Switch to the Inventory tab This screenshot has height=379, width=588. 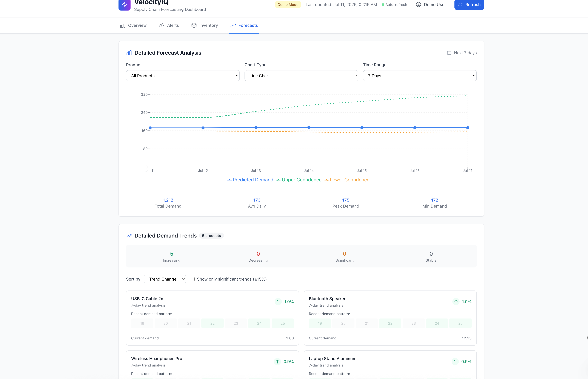click(x=205, y=25)
